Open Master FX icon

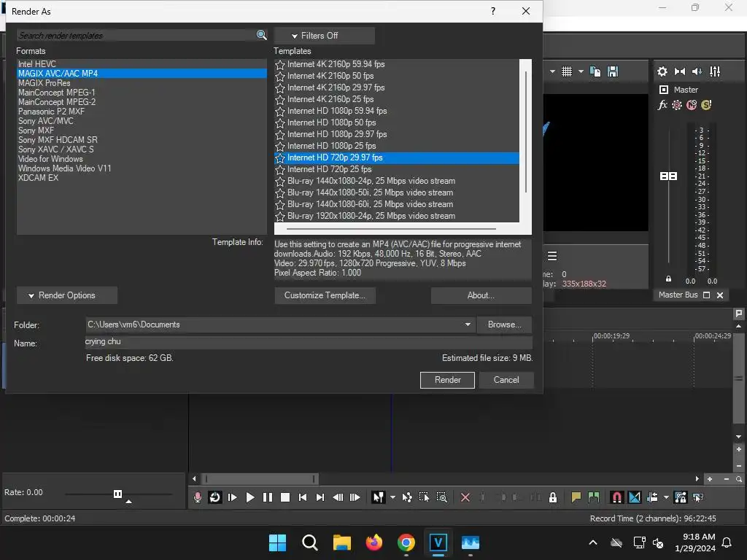(x=662, y=105)
